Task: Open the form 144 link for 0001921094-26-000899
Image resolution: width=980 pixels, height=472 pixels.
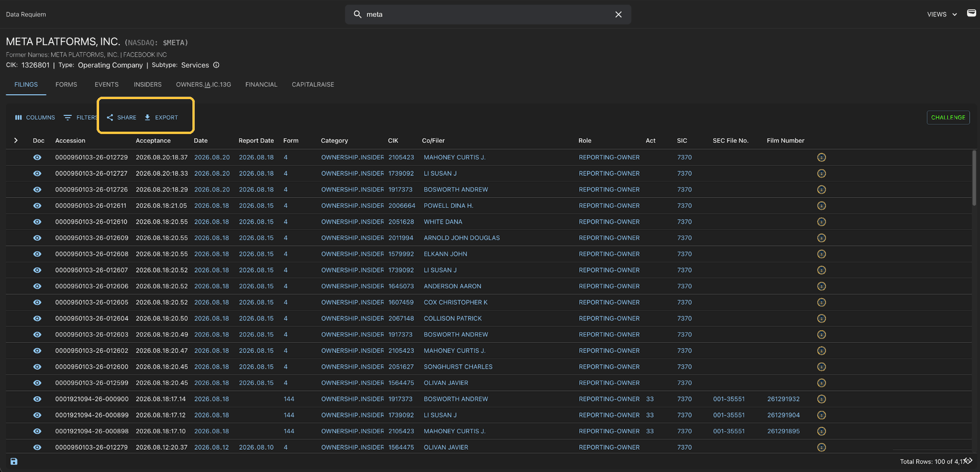Action: coord(289,415)
